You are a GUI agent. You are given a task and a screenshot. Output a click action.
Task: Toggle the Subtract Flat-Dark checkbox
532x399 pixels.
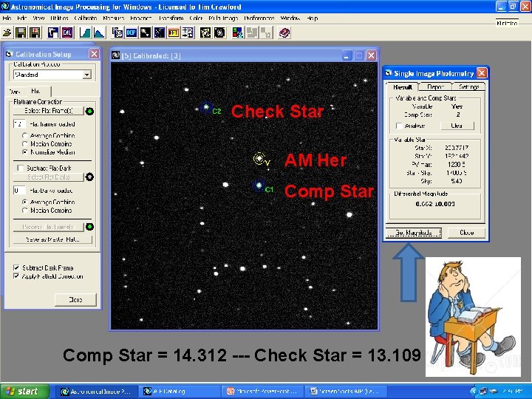click(21, 168)
